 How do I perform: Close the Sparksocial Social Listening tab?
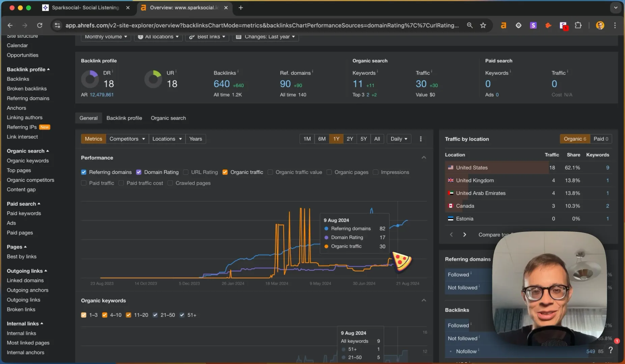coord(128,7)
